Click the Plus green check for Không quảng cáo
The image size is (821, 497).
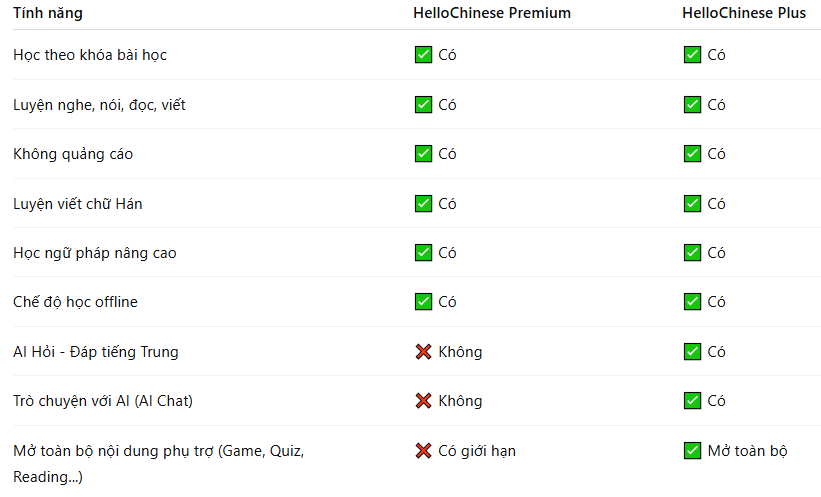(x=692, y=154)
